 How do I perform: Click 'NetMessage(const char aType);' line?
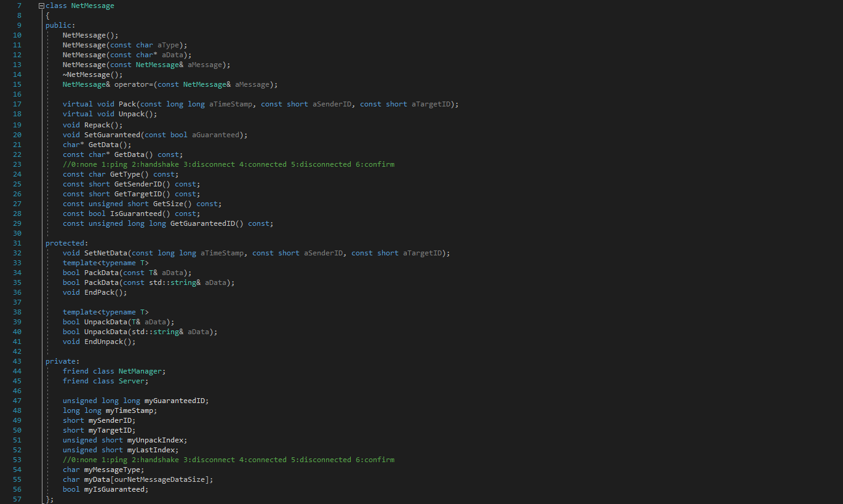(x=125, y=45)
